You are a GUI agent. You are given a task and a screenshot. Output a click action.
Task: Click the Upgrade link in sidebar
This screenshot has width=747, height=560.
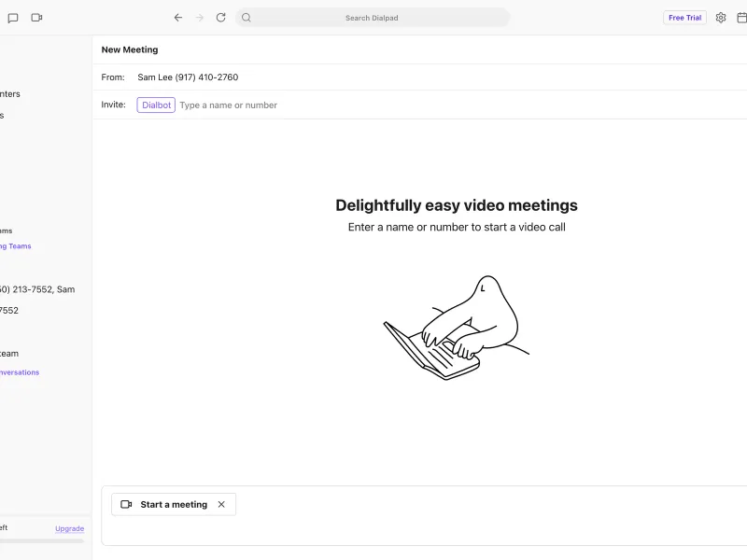point(69,528)
